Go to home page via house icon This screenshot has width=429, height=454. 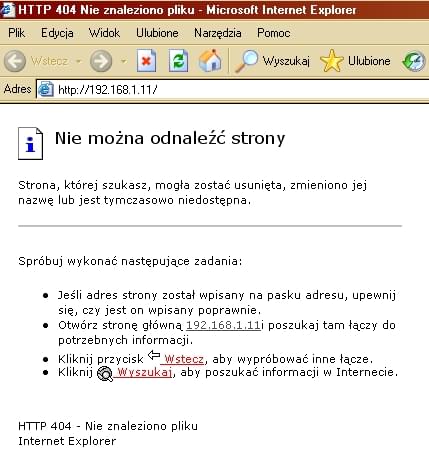(x=210, y=61)
